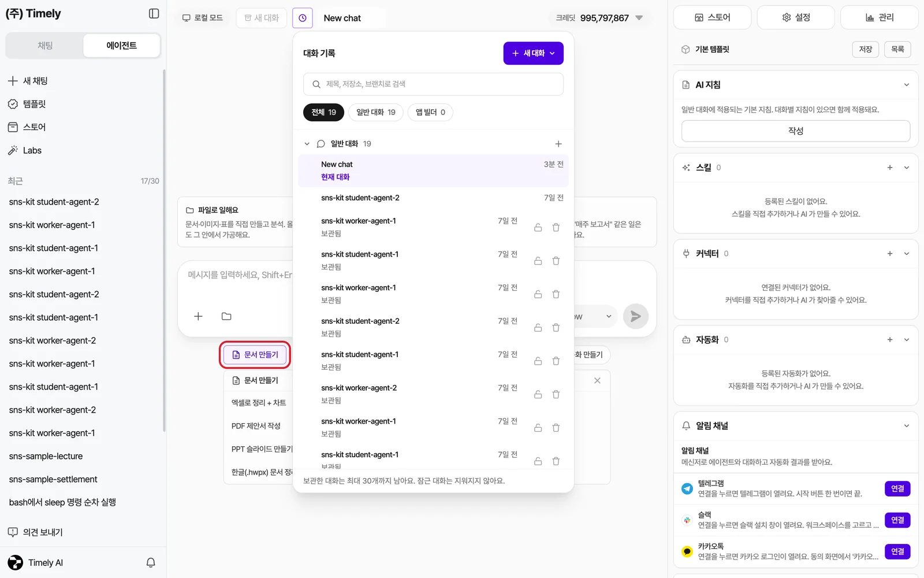The height and width of the screenshot is (578, 924).
Task: Collapse the 일반 대화 group chevron
Action: tap(307, 144)
